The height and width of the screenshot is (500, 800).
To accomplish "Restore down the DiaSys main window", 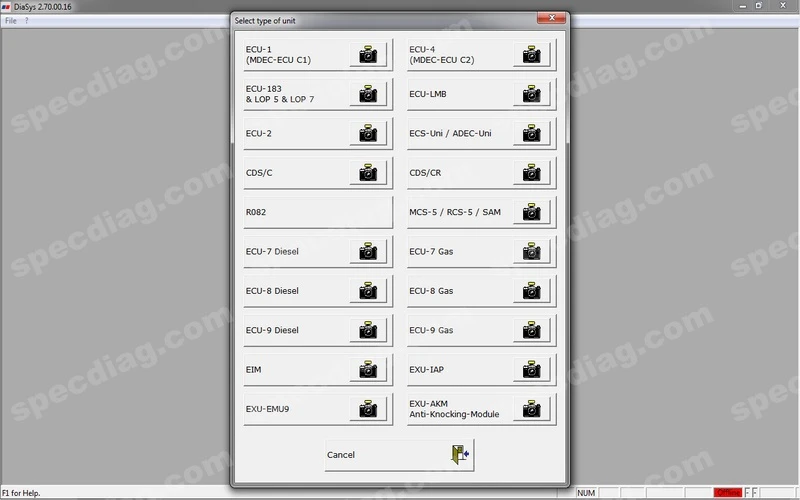I will 759,6.
